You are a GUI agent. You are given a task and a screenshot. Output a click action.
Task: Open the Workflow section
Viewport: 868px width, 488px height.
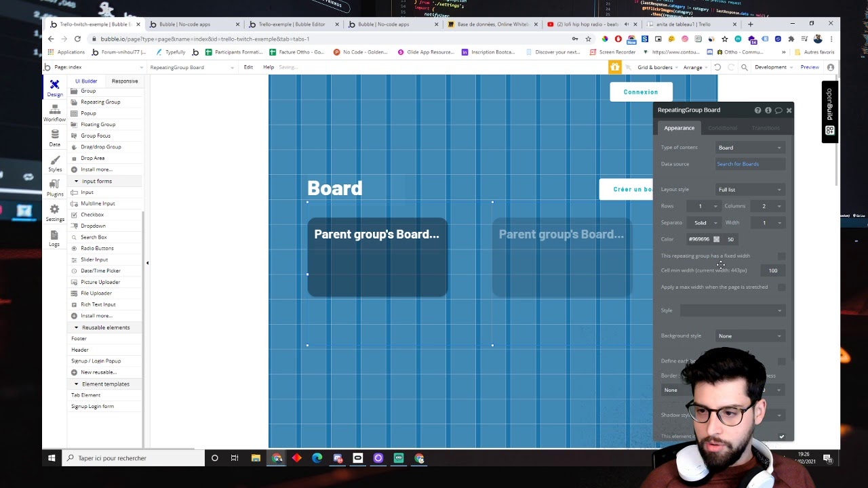pos(55,113)
